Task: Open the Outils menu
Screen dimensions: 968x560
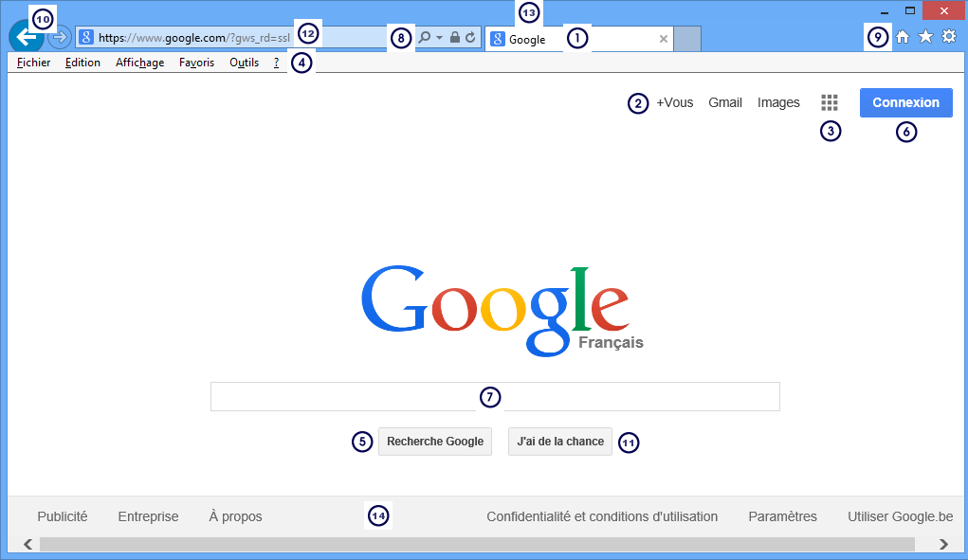Action: [244, 63]
